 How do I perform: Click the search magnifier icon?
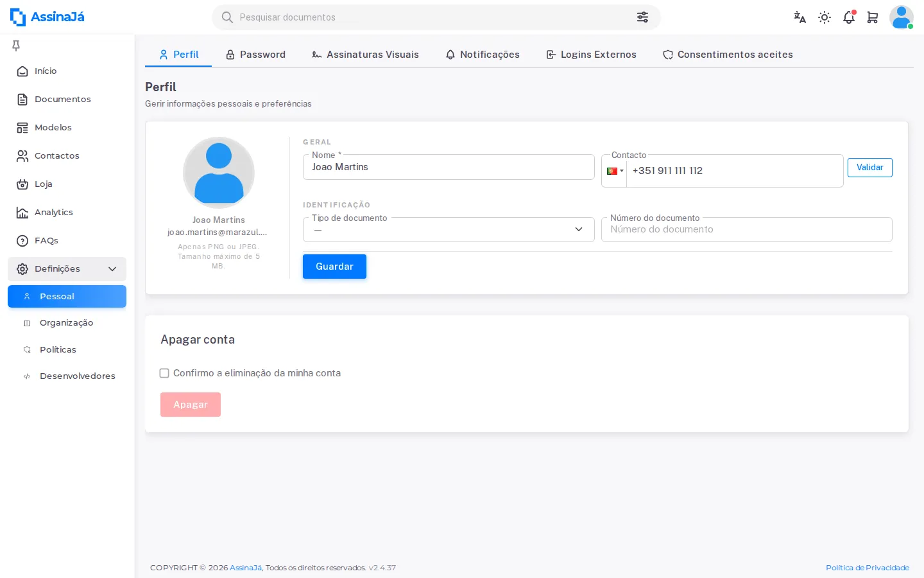pyautogui.click(x=227, y=17)
